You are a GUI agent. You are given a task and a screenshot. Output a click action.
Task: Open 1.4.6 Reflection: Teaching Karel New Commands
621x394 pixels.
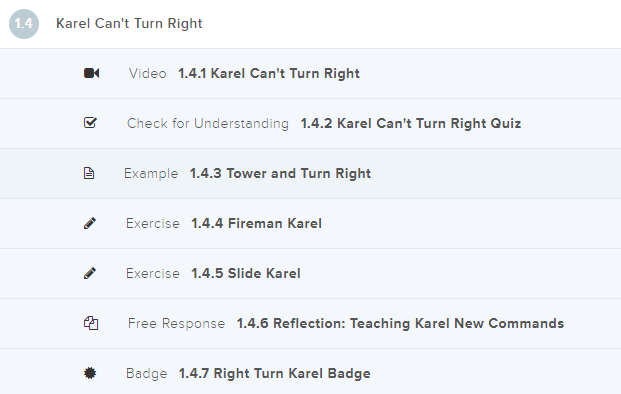click(x=400, y=323)
